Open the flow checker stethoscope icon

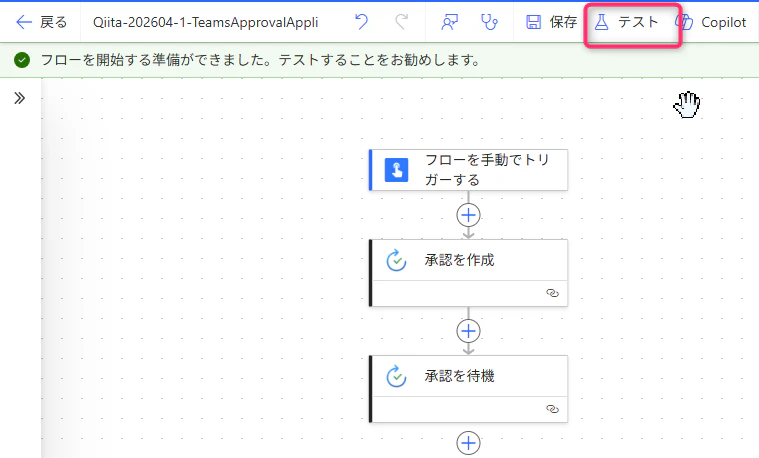[x=489, y=22]
